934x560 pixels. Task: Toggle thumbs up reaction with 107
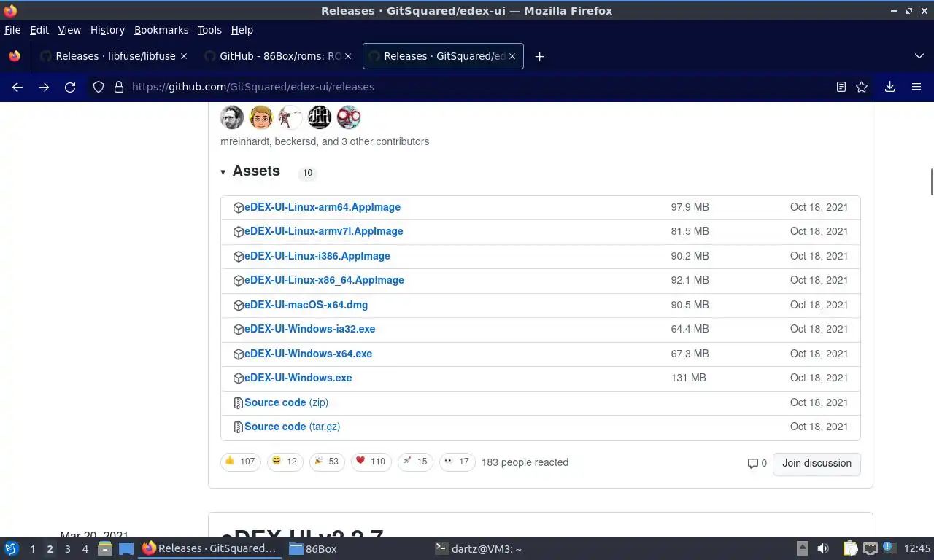point(240,462)
